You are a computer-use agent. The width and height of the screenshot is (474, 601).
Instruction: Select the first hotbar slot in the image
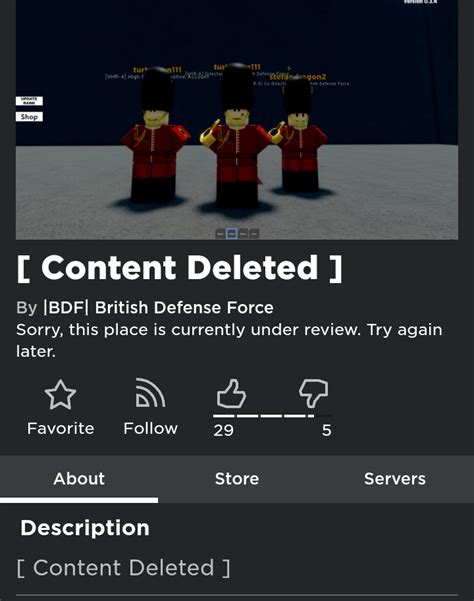[220, 233]
